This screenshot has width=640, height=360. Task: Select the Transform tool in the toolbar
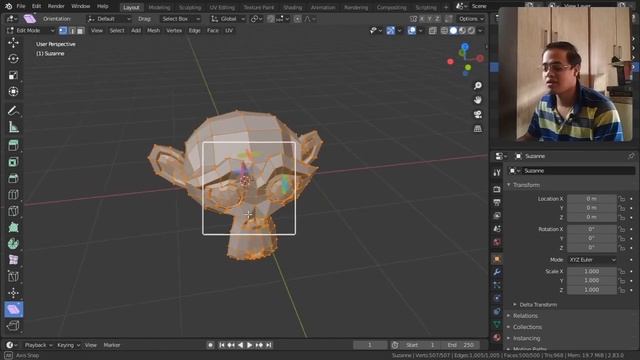(x=13, y=91)
